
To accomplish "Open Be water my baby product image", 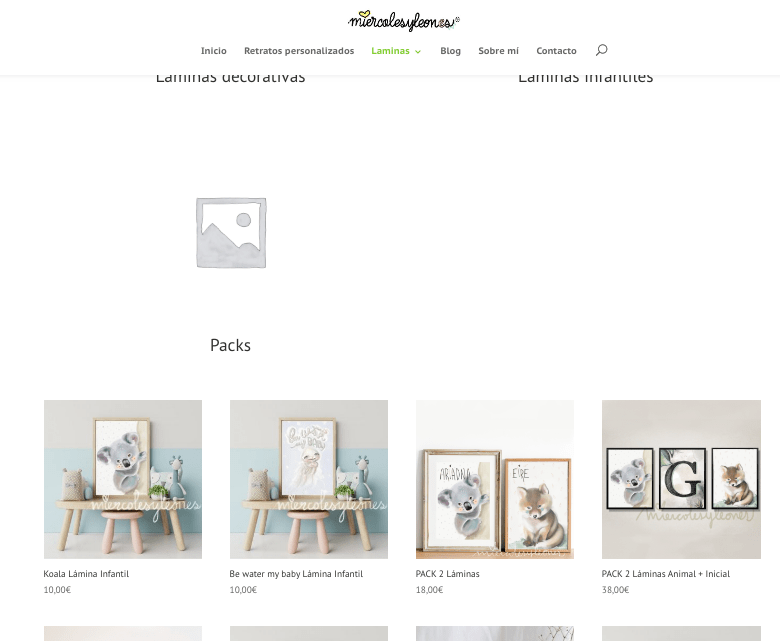I will pos(309,479).
